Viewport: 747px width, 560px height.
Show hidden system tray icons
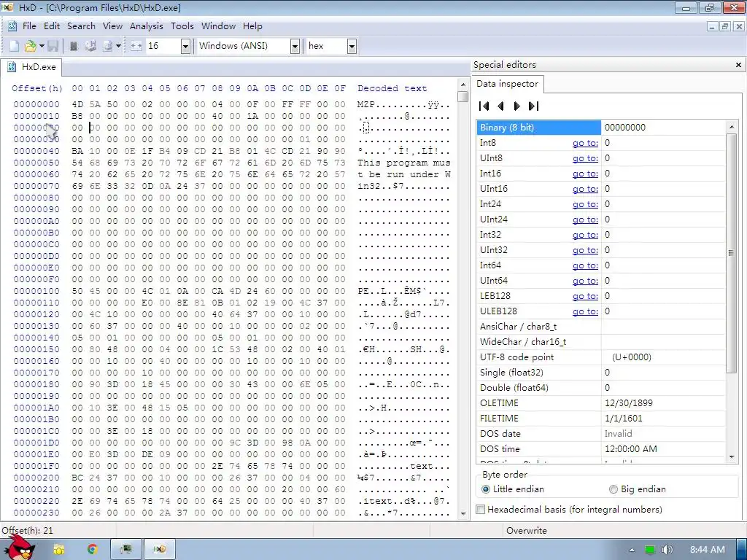point(632,550)
